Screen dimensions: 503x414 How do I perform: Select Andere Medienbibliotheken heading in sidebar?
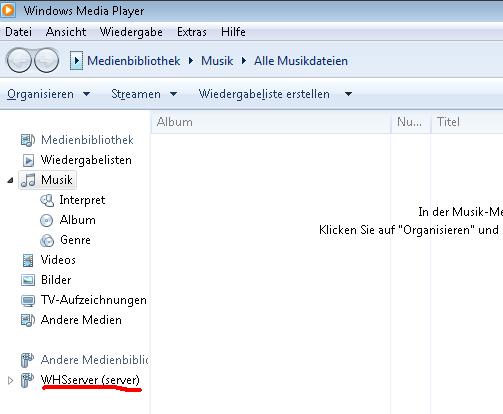95,360
